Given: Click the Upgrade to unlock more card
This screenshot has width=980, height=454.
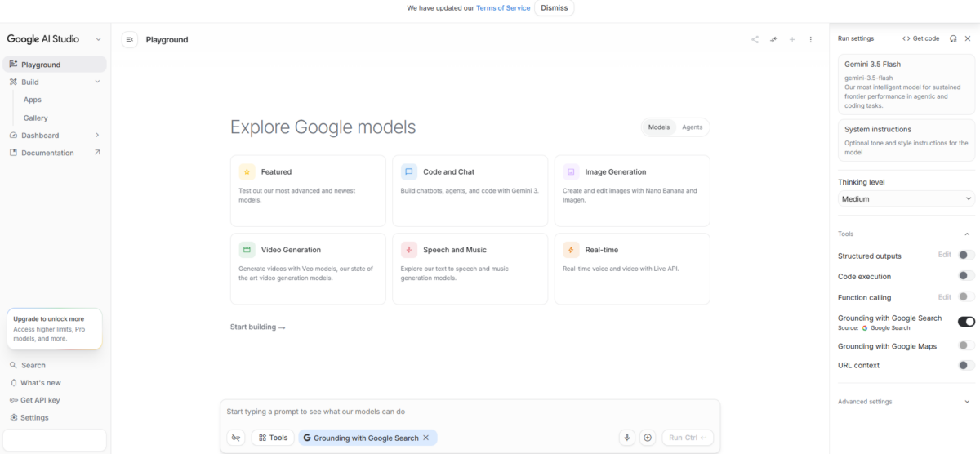Looking at the screenshot, I should tap(54, 328).
